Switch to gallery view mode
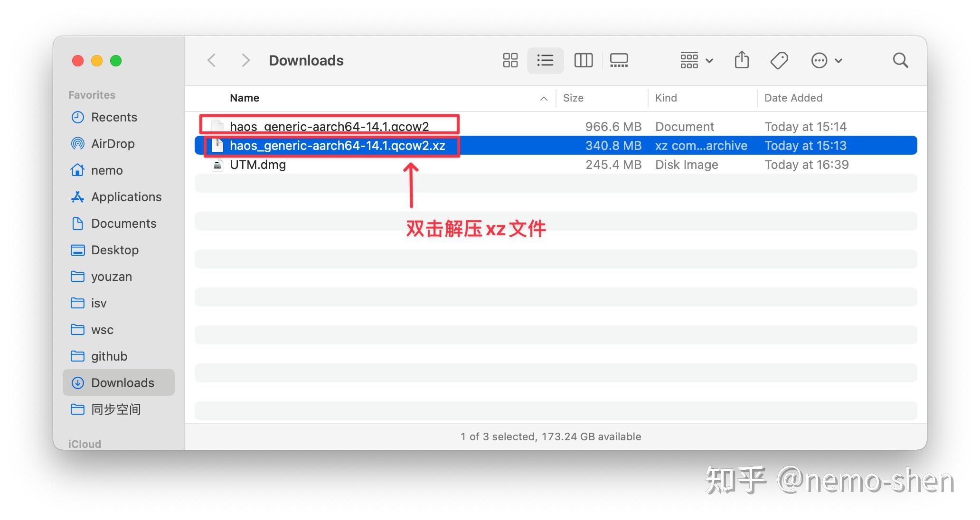 click(x=619, y=60)
